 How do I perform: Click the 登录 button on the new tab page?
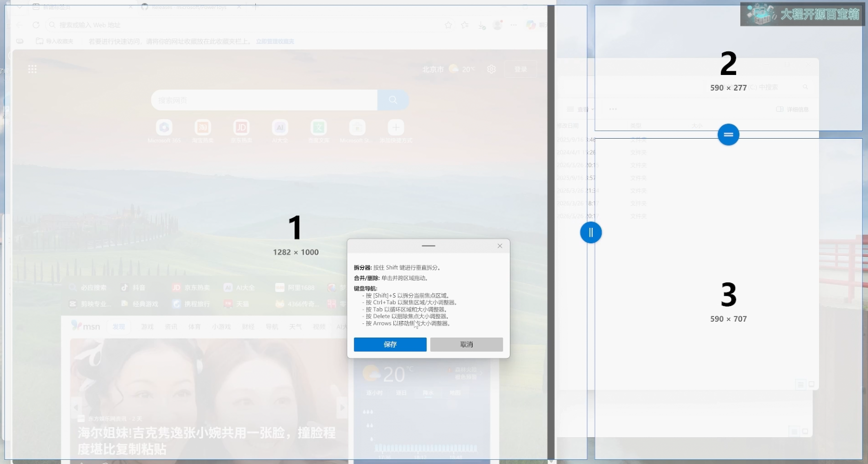(x=521, y=69)
